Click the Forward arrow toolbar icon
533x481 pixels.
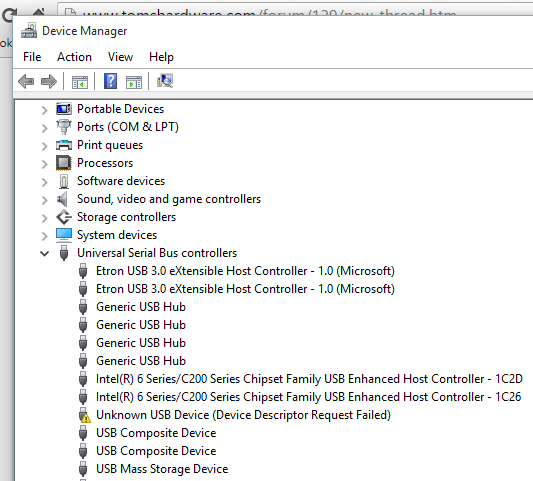pos(49,82)
